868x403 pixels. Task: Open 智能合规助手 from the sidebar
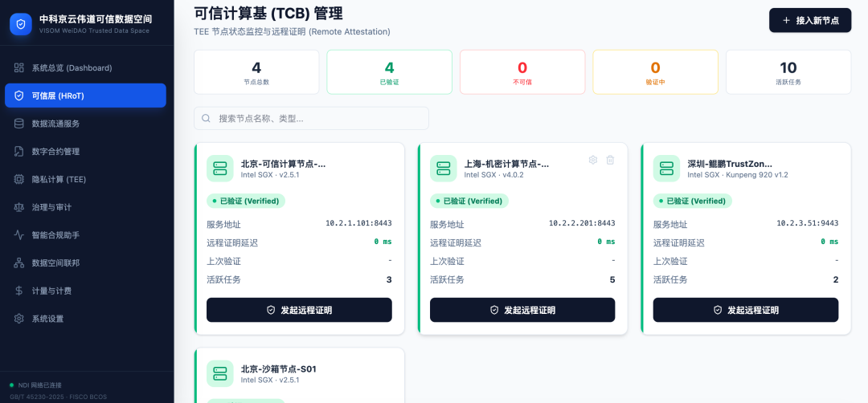(x=85, y=235)
